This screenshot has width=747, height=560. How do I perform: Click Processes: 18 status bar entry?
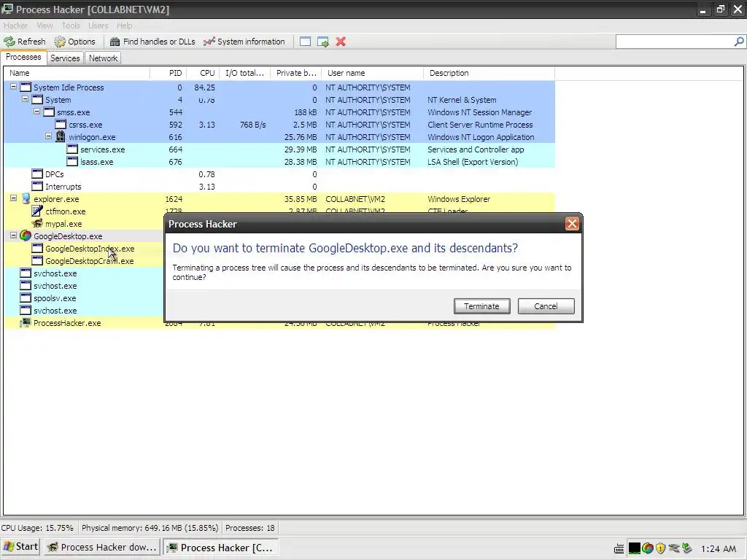click(250, 528)
